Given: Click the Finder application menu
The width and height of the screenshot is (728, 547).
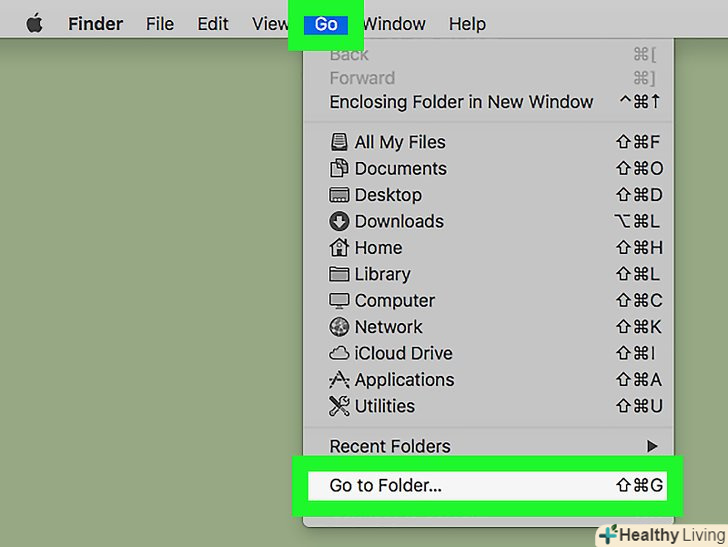Looking at the screenshot, I should point(97,24).
